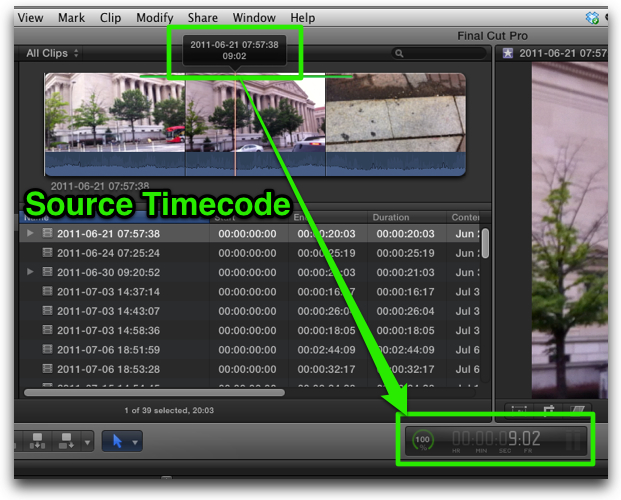Open the tool selection dropdown arrow
Screen dimensions: 621x500
tap(135, 442)
